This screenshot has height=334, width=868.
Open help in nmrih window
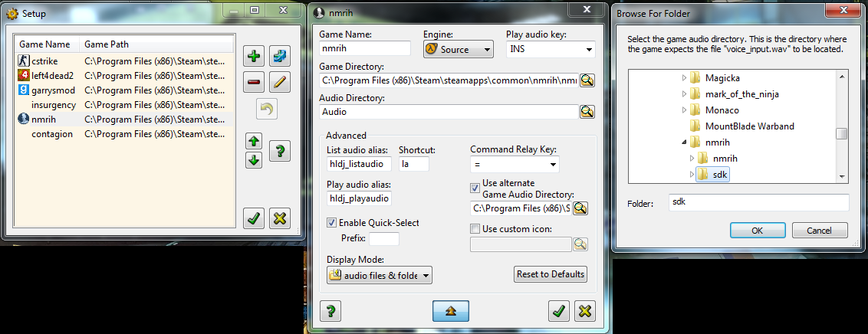point(330,311)
